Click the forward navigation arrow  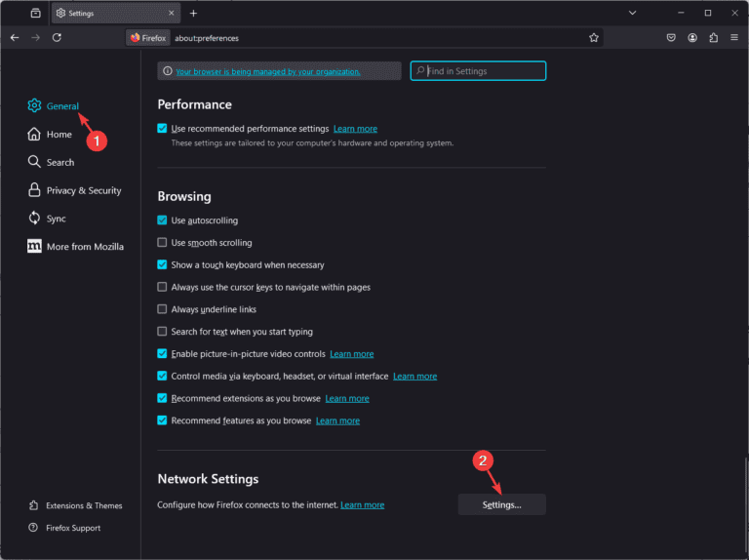point(36,38)
